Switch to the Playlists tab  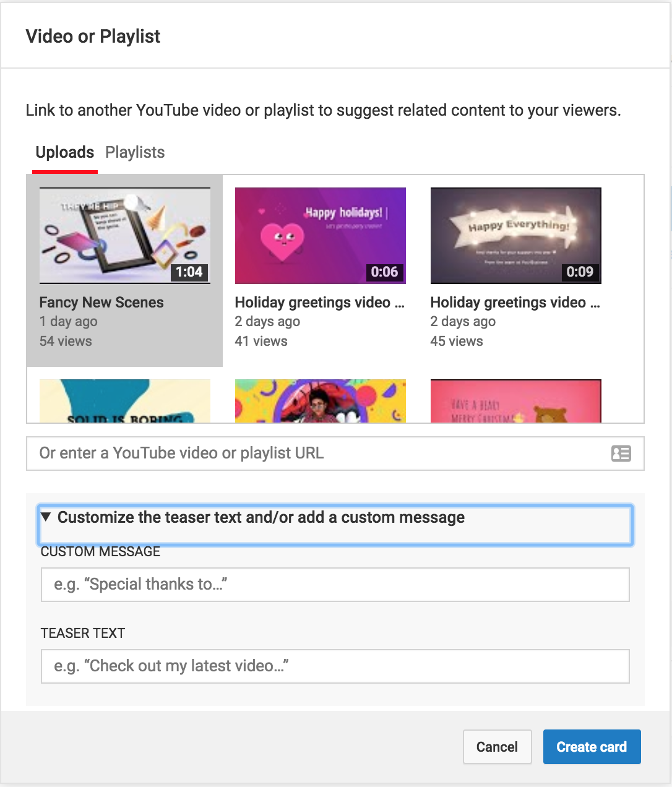pyautogui.click(x=134, y=152)
